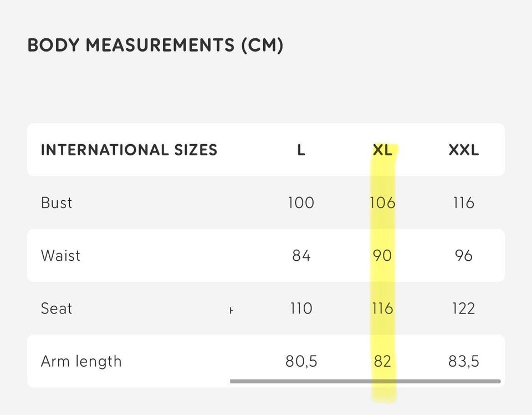Image resolution: width=532 pixels, height=415 pixels.
Task: Click the XXL arm length value 83,5
Action: pos(463,361)
